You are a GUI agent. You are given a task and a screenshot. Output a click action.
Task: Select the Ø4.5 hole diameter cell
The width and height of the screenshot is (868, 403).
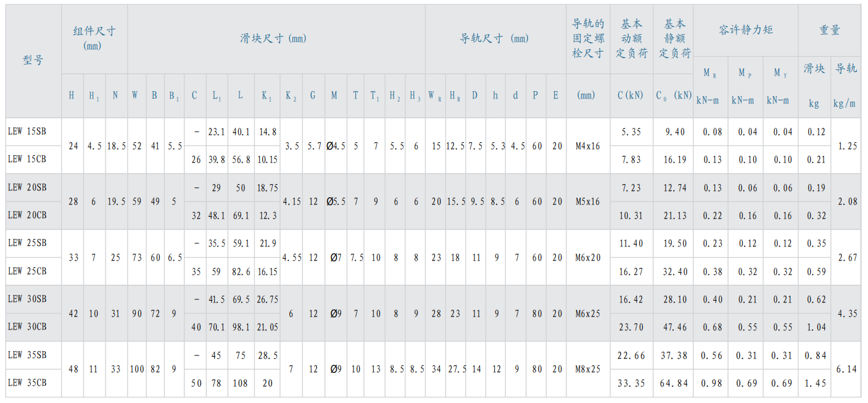click(335, 146)
